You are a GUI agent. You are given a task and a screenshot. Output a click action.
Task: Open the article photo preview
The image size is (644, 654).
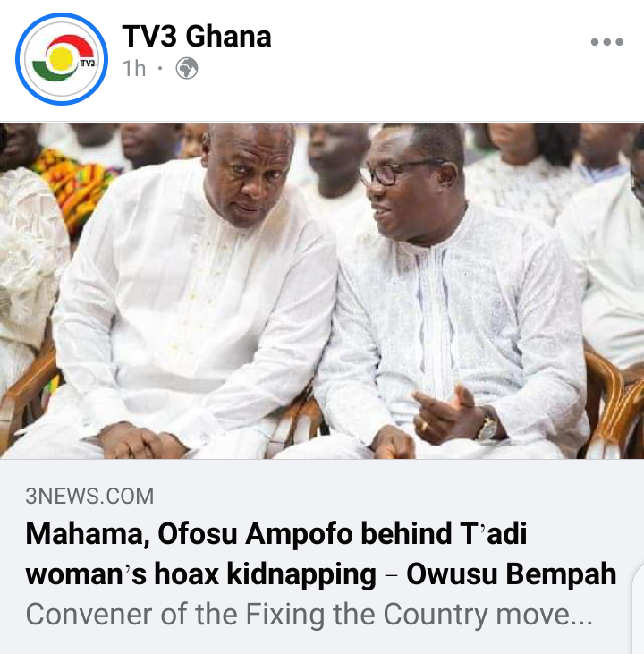[x=322, y=291]
